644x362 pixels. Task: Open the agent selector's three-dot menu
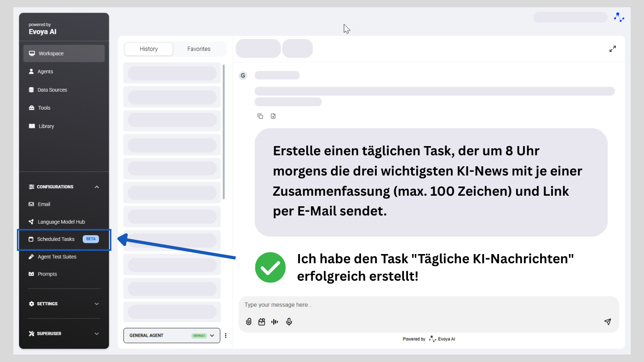[x=225, y=335]
